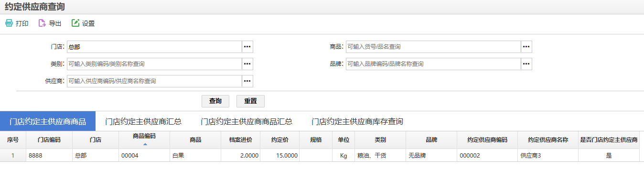
Task: Click the 约定供应商名称 column header
Action: 548,140
